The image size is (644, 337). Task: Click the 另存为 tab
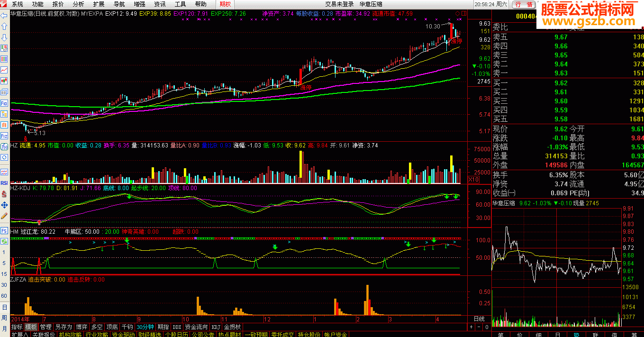pyautogui.click(x=63, y=327)
